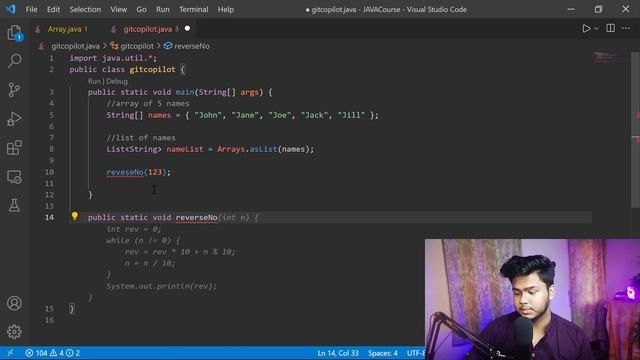
Task: Click line number 14 in the gutter
Action: pos(49,218)
